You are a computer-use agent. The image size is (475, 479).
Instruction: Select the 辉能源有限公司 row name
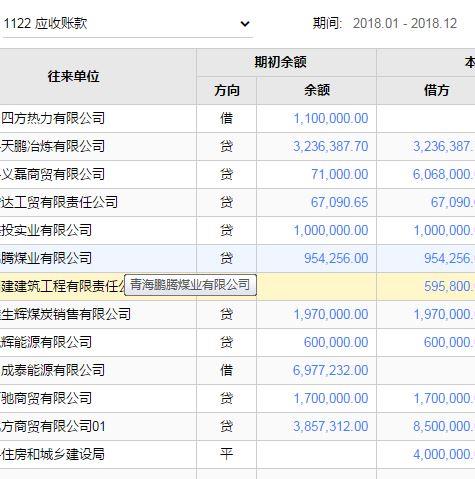click(x=46, y=342)
